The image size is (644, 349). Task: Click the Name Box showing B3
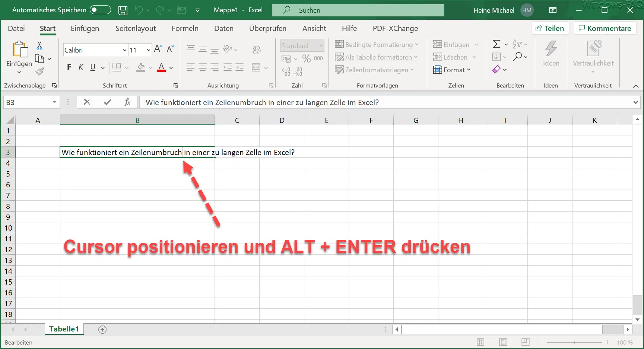tap(26, 102)
